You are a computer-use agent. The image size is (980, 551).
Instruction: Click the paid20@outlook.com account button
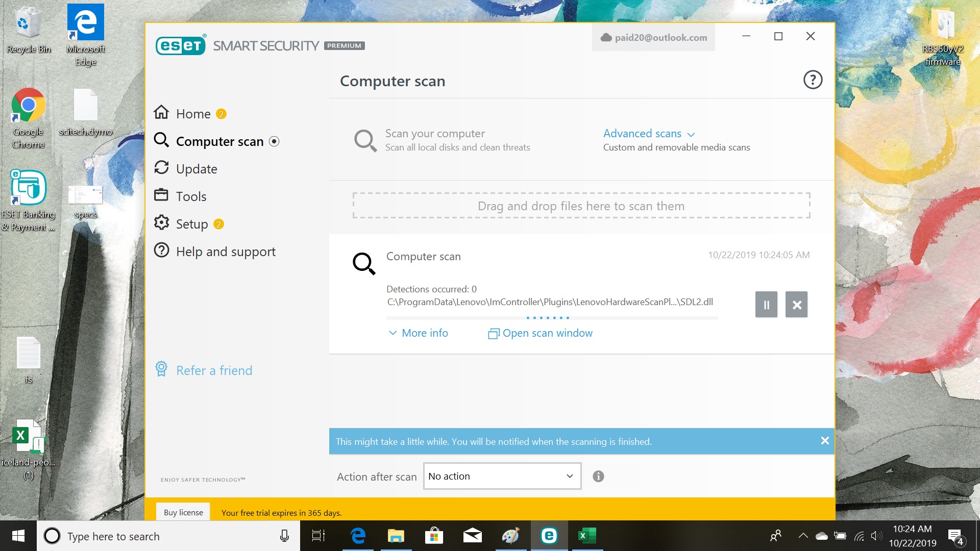coord(653,37)
